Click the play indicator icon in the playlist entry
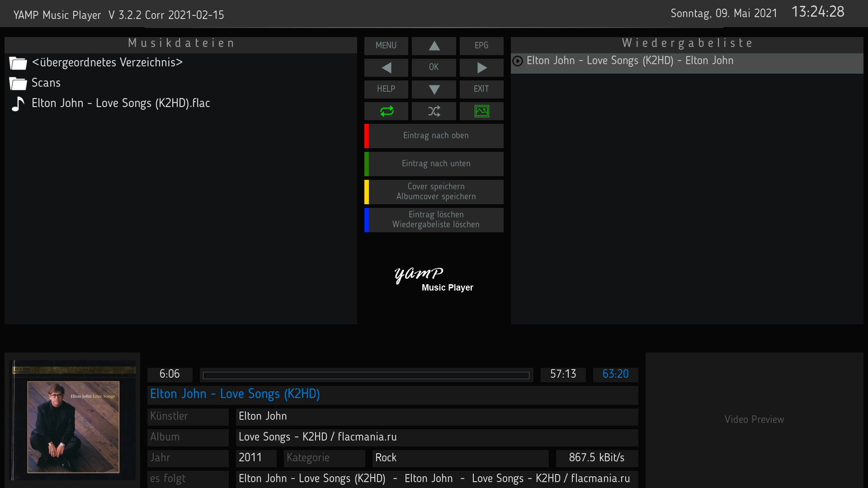This screenshot has width=868, height=488. [518, 61]
